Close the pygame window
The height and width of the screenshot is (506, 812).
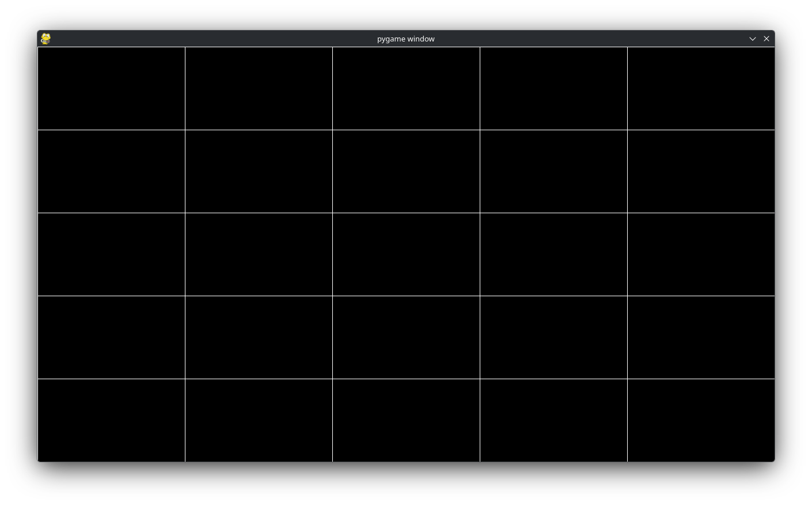767,39
